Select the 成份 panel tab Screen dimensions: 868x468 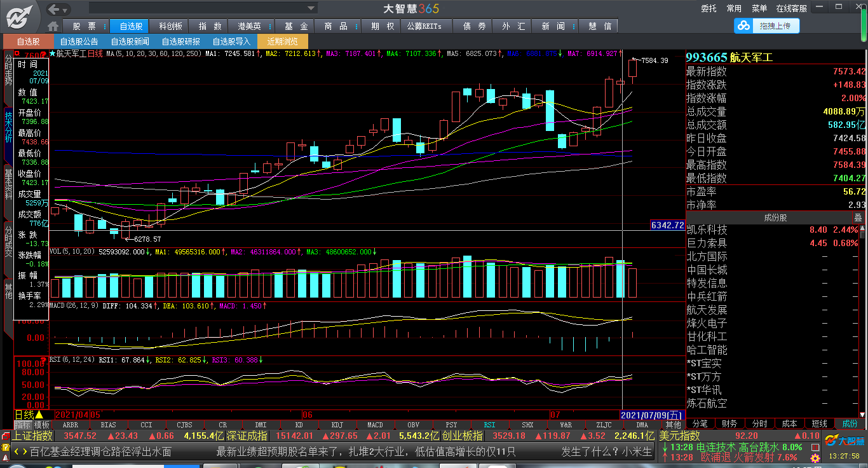850,423
